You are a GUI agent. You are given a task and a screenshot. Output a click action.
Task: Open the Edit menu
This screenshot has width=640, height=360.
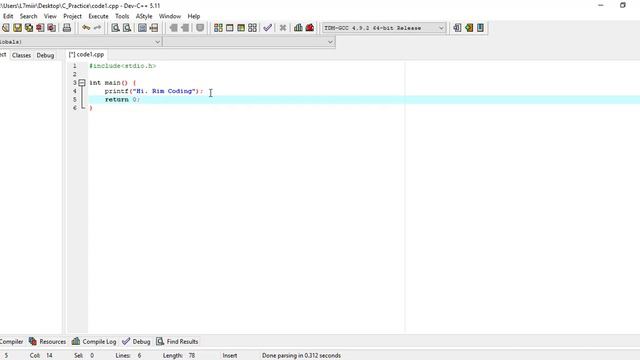(8, 16)
